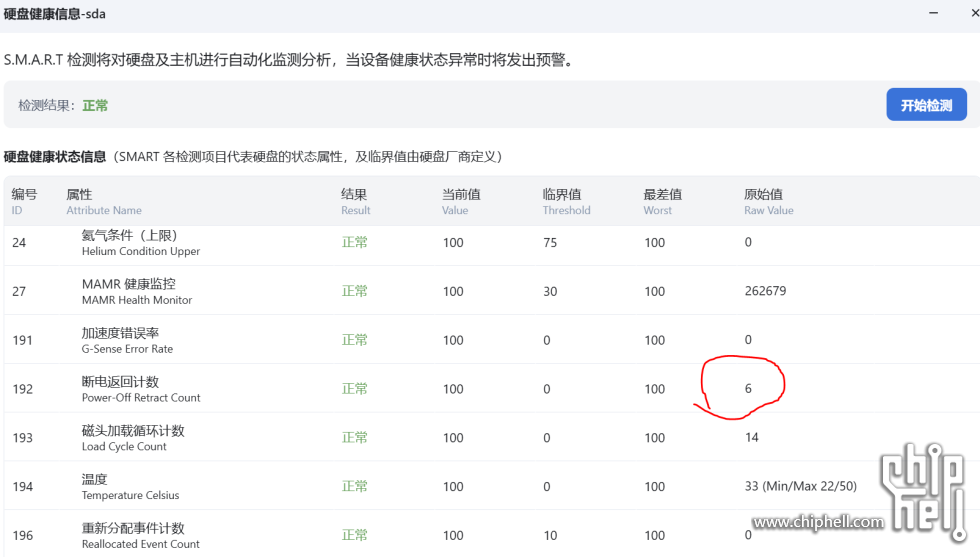Minimize the 硬盘健康信息-sda window

[933, 13]
